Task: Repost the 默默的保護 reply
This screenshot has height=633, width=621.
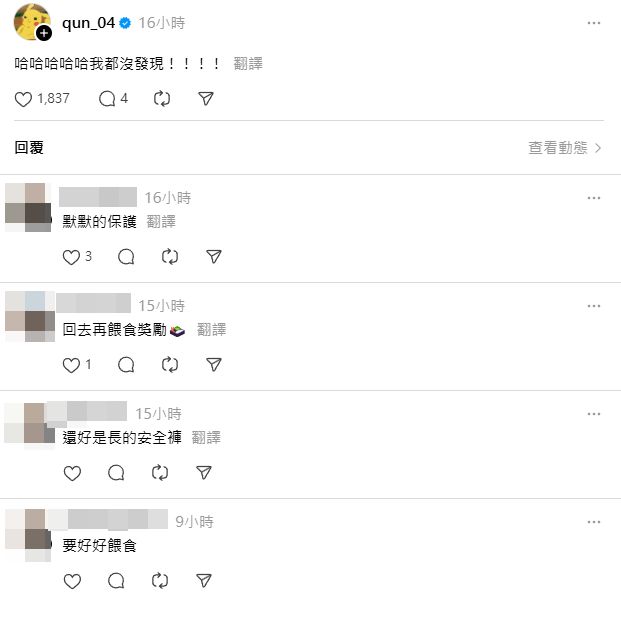Action: tap(170, 257)
